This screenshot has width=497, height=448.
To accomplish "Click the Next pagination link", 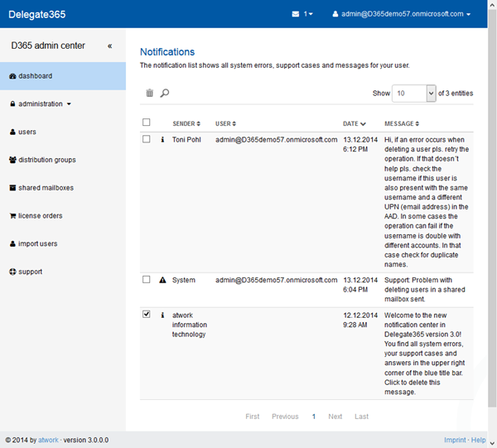I will (335, 417).
